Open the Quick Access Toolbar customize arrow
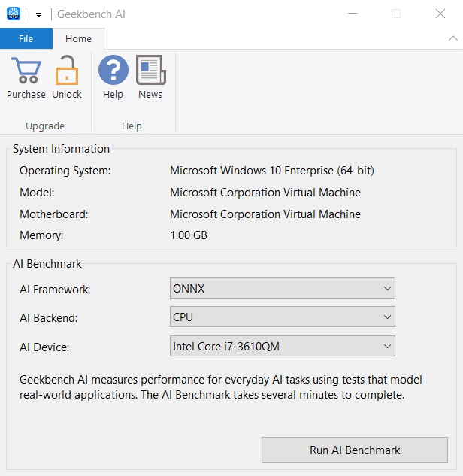 [38, 14]
